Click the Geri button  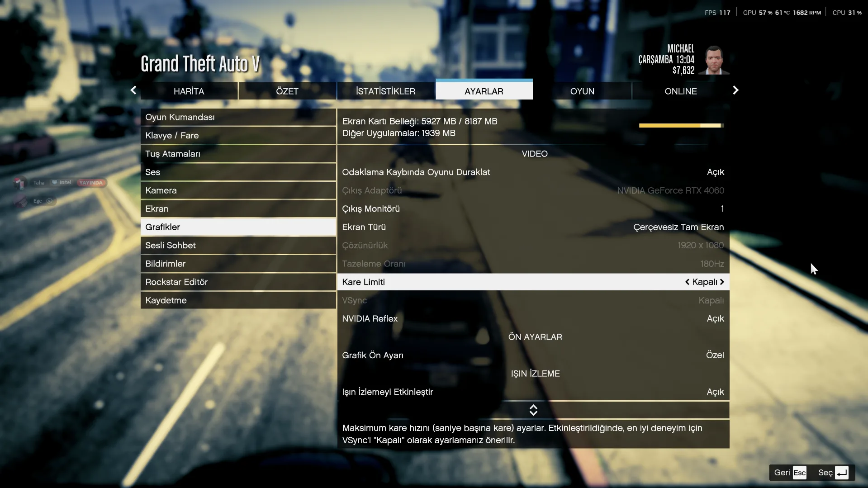(790, 473)
